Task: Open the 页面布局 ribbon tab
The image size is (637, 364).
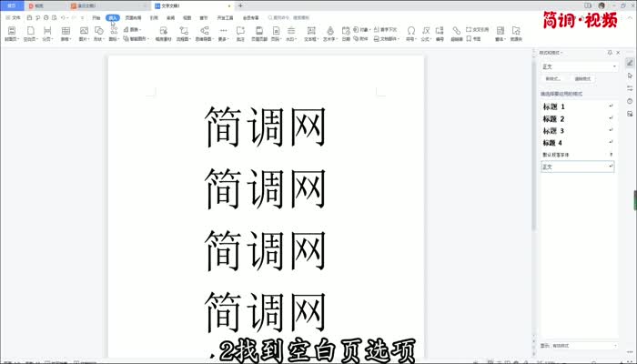Action: (x=133, y=17)
